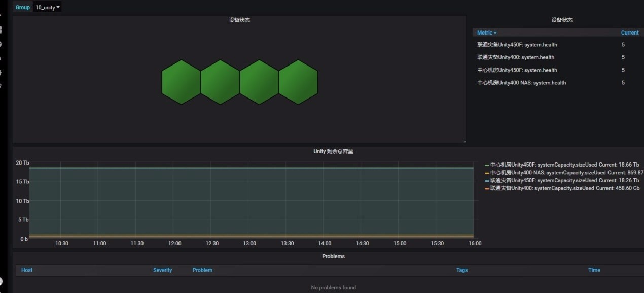Click the 12:30 time axis label
This screenshot has height=293, width=644.
coord(212,243)
